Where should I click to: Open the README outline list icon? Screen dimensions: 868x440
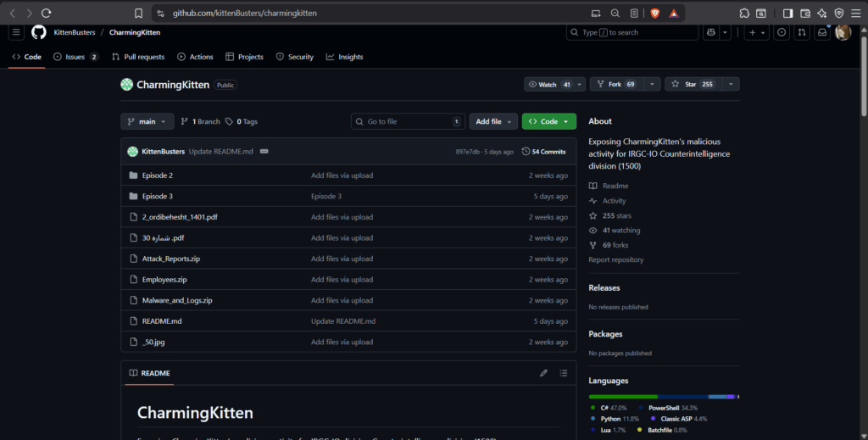(x=564, y=373)
